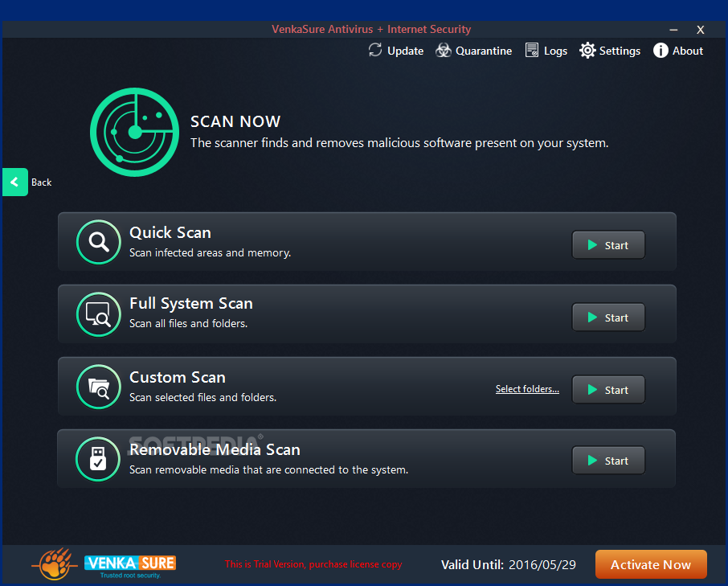The height and width of the screenshot is (586, 728).
Task: Start the Full System Scan
Action: point(608,318)
